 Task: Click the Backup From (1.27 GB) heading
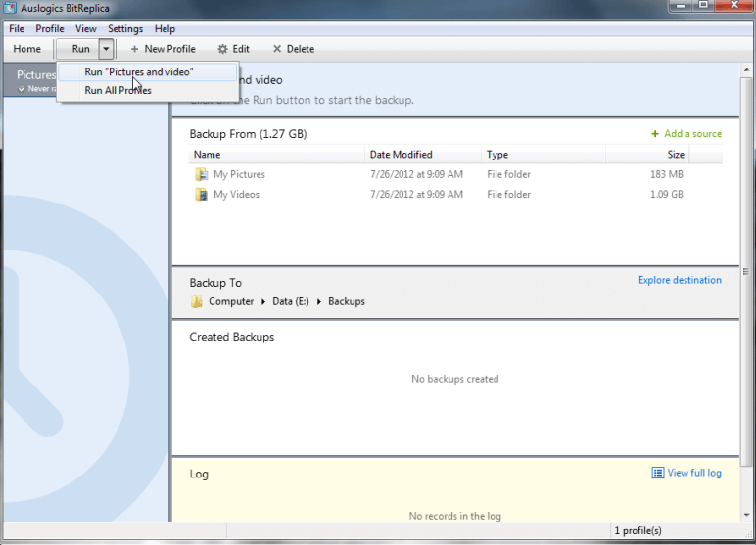pos(248,134)
